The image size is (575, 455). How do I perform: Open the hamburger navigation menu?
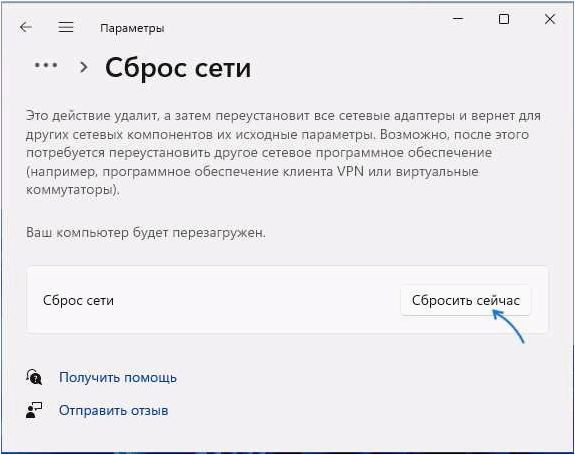click(66, 27)
